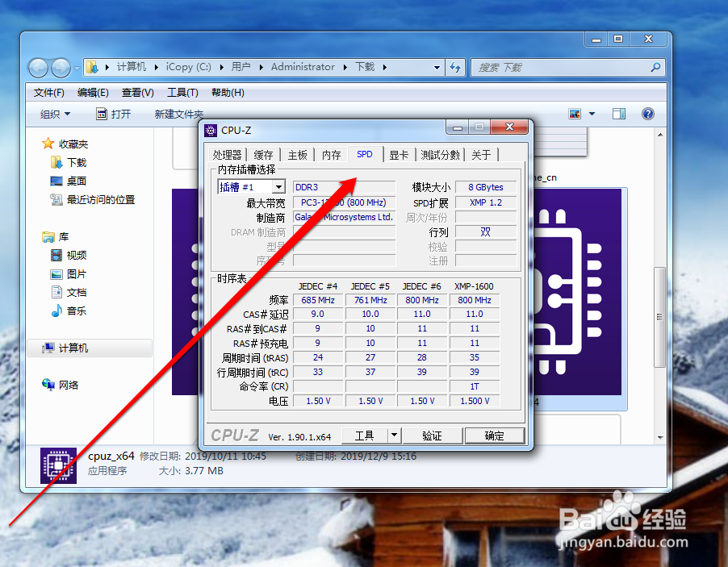Switch to the 内存 tab
Screen dimensions: 728x567
[332, 155]
